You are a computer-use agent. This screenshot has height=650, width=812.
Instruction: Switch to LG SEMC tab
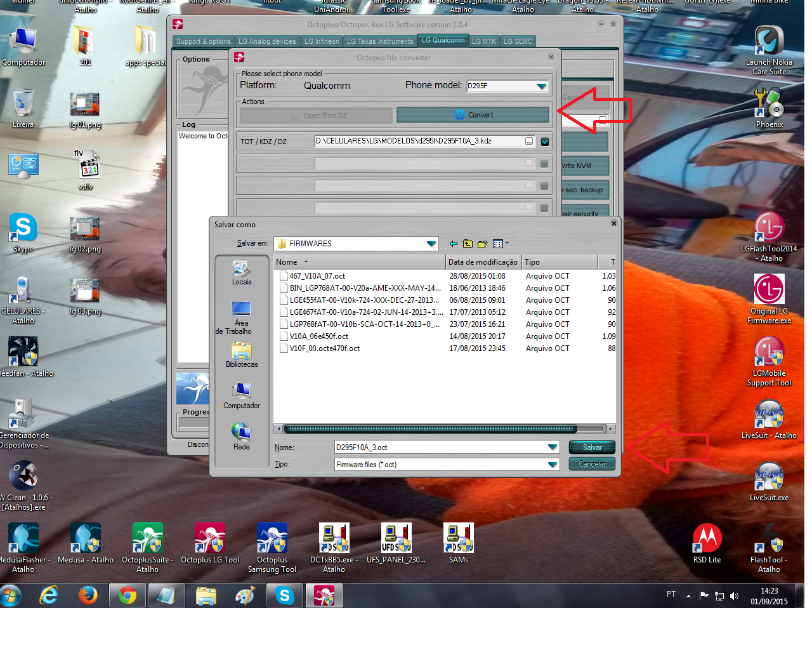tap(518, 41)
